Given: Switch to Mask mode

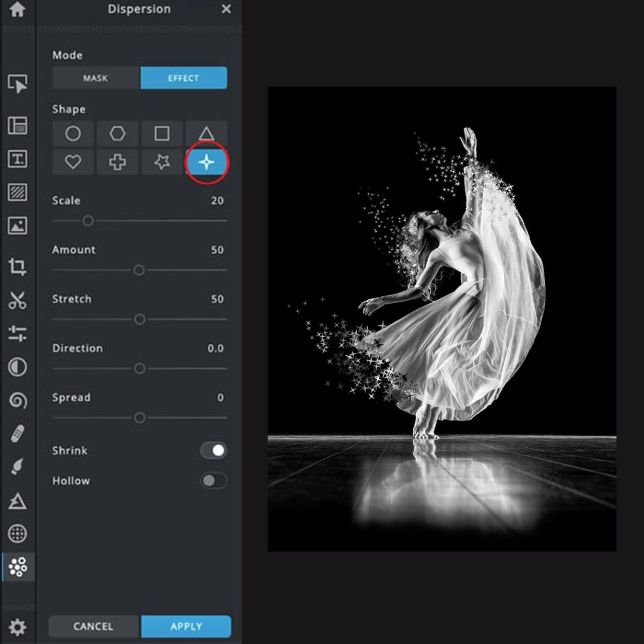Looking at the screenshot, I should point(95,78).
